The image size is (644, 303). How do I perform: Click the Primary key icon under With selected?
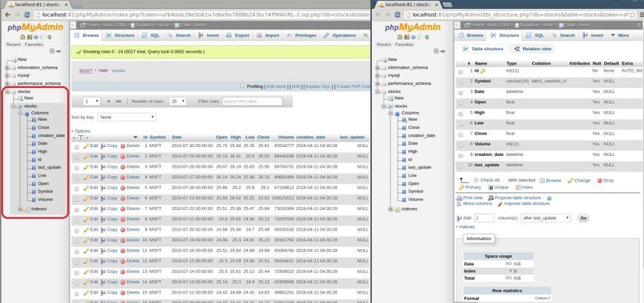click(462, 188)
